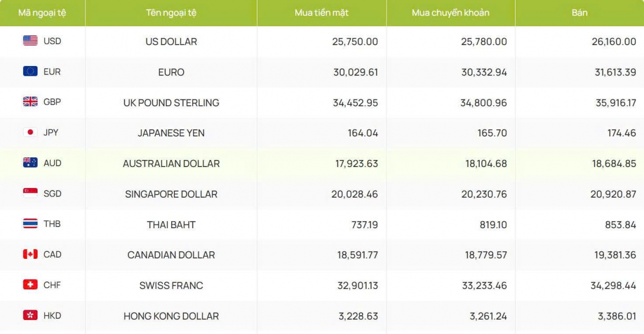The height and width of the screenshot is (334, 644).
Task: Click the Thailand flag icon
Action: 30,224
